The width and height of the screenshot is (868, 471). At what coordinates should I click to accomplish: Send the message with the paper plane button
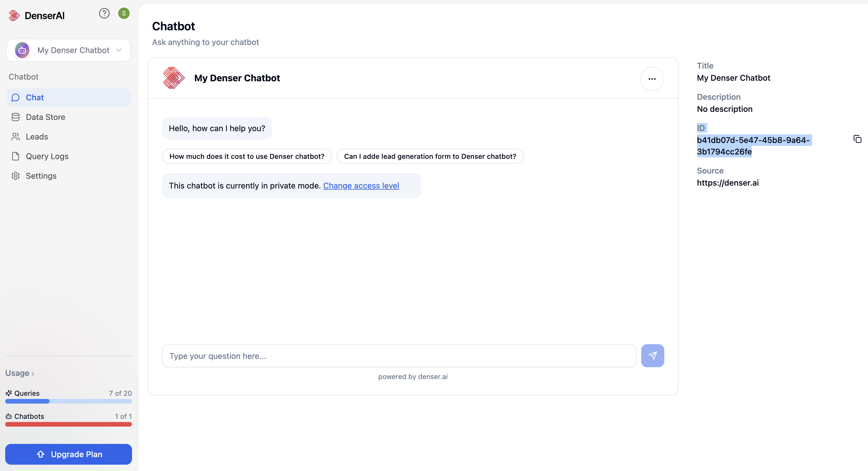[x=652, y=355]
